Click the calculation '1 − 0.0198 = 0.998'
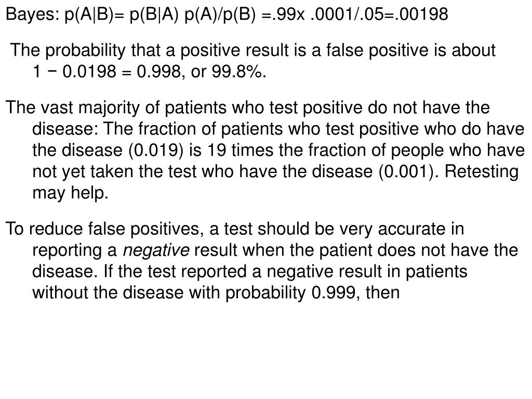Image resolution: width=532 pixels, height=399 pixels. [x=107, y=71]
